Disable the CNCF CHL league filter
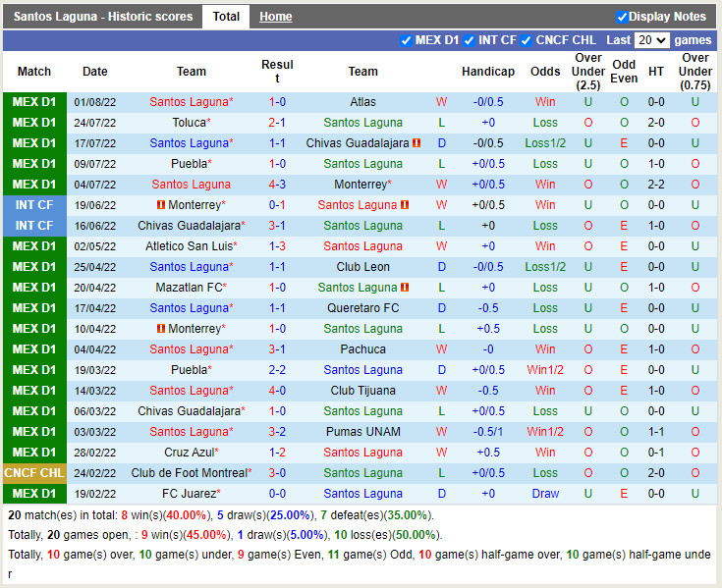 [x=527, y=40]
